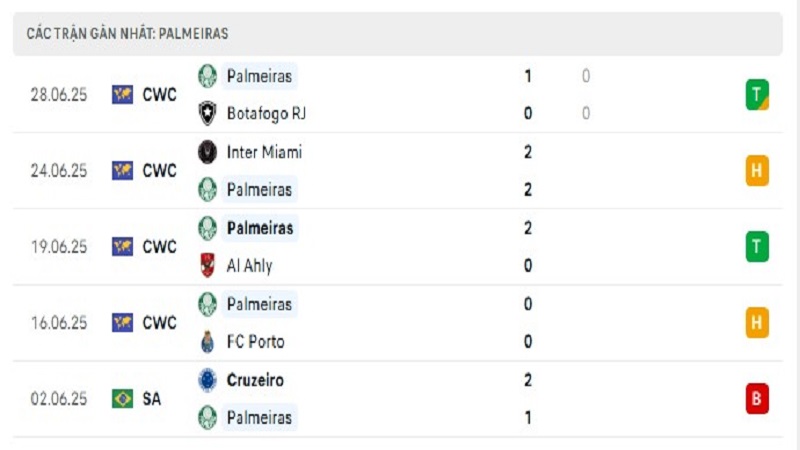Image resolution: width=800 pixels, height=450 pixels.
Task: Click the Al Ahly team crest
Action: tap(207, 265)
